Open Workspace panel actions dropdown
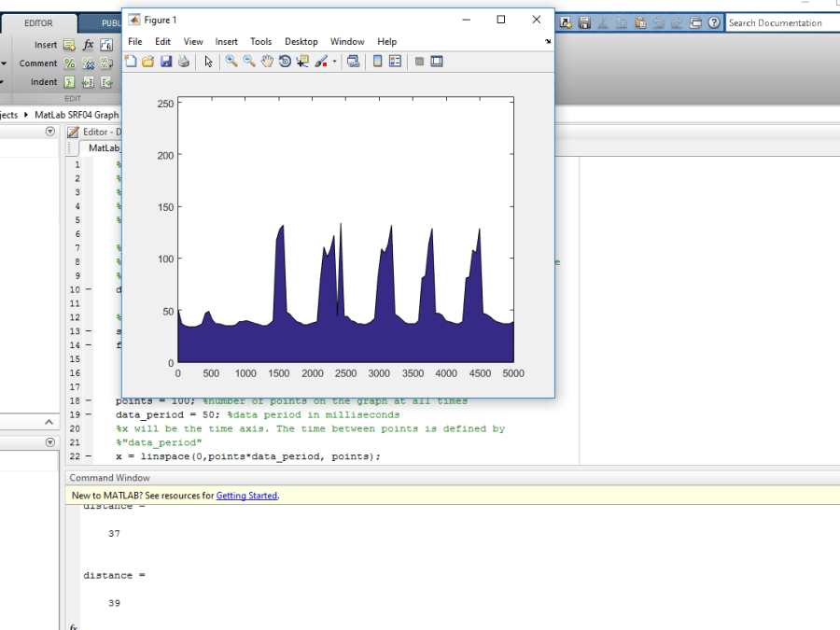840x630 pixels. coord(50,442)
